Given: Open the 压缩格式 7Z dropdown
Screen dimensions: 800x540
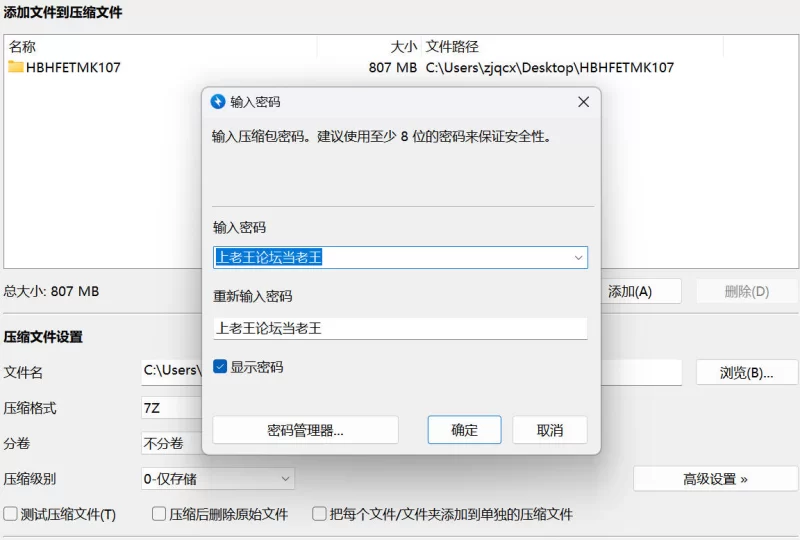Looking at the screenshot, I should pos(170,408).
